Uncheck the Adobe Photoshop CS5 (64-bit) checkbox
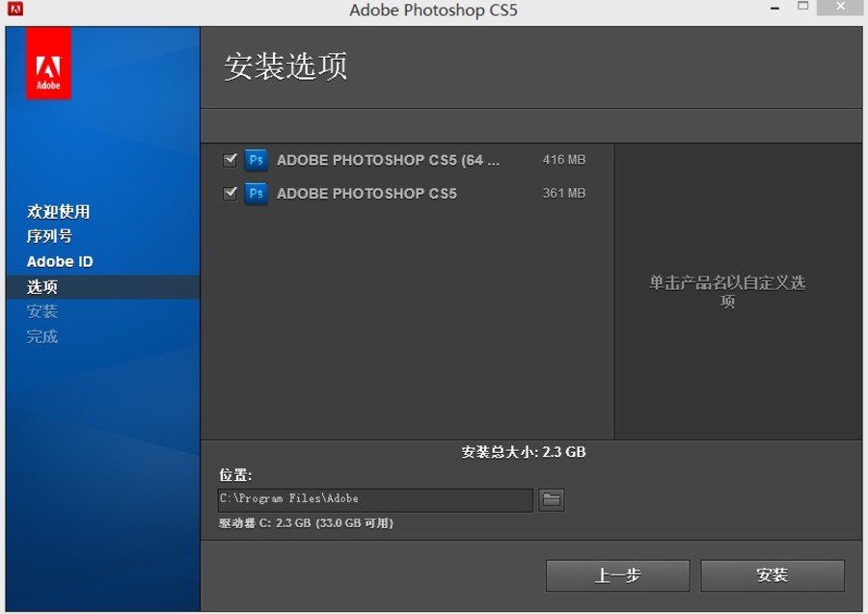This screenshot has height=614, width=868. [230, 160]
